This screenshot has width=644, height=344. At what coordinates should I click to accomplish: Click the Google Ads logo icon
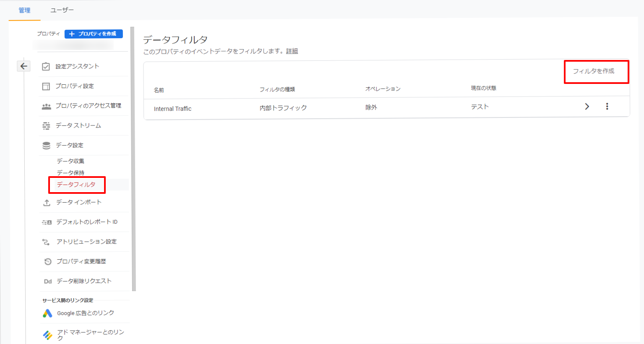click(x=47, y=313)
